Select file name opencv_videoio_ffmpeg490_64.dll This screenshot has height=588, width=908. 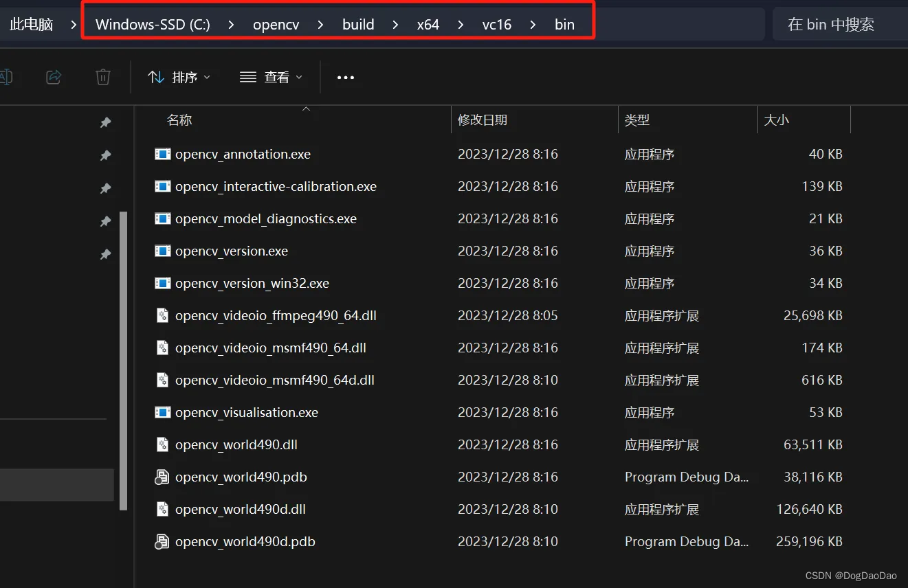pyautogui.click(x=276, y=316)
